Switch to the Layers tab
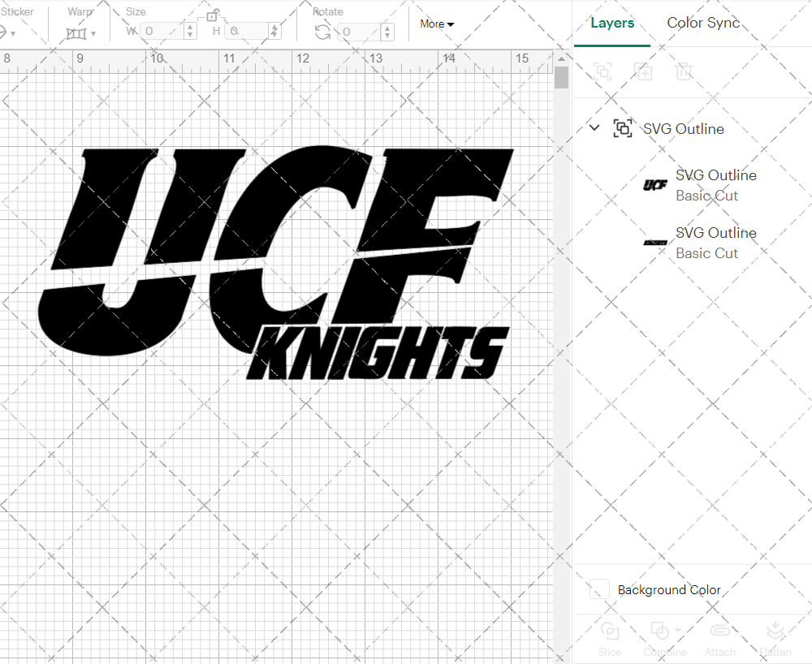Viewport: 812px width, 664px height. click(612, 23)
